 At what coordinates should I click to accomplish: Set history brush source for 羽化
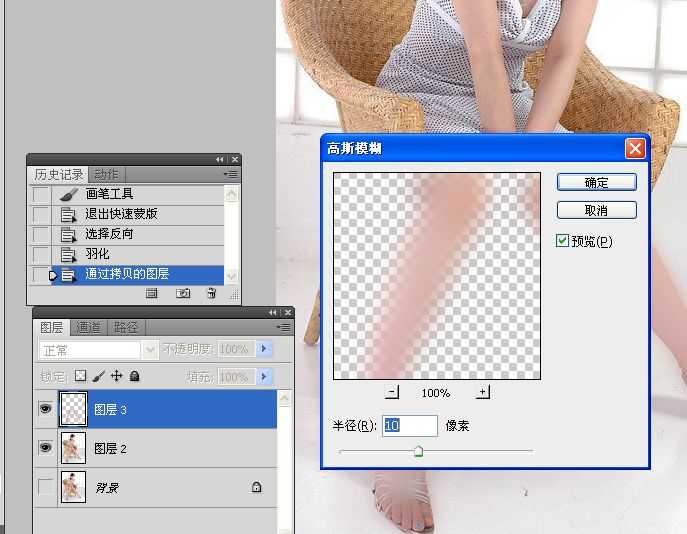[x=41, y=254]
